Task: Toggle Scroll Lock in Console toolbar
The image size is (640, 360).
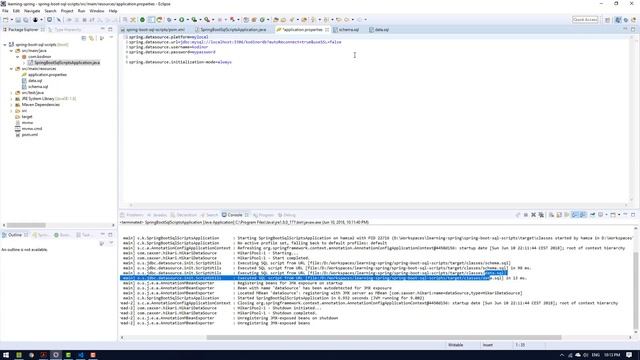Action: point(559,215)
